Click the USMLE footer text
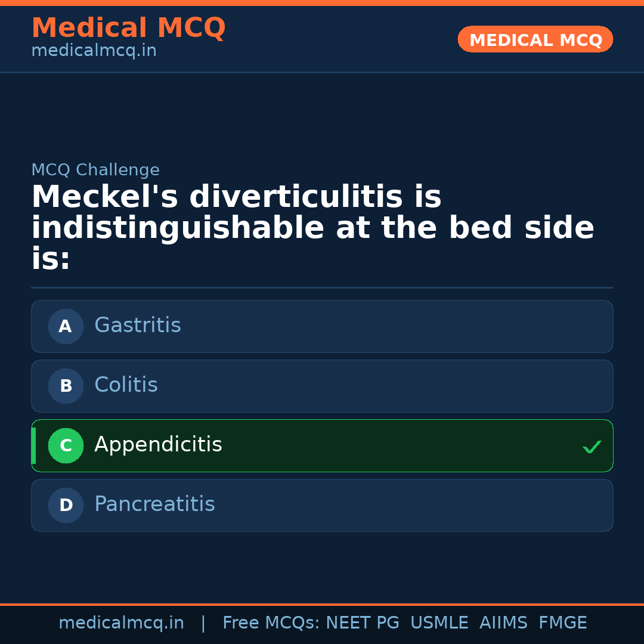Screen dimensions: 644x644 pos(439,623)
